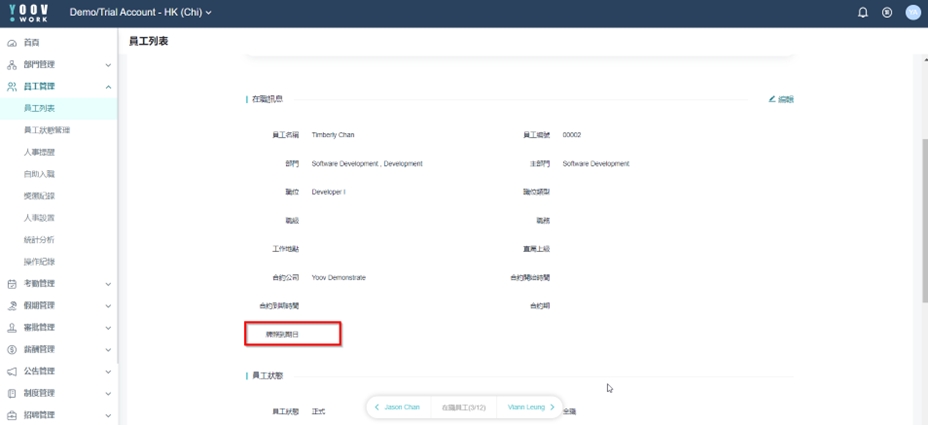
Task: Go to previous employee Jason Chan
Action: pyautogui.click(x=397, y=407)
